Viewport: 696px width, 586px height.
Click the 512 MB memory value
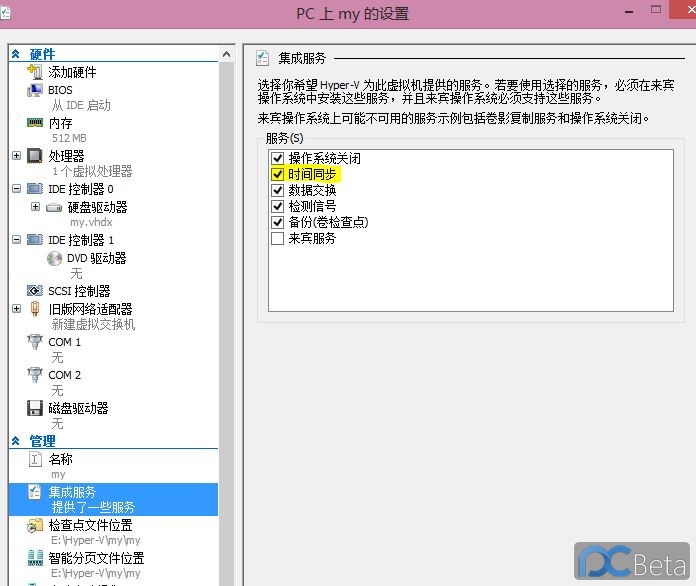tap(69, 138)
